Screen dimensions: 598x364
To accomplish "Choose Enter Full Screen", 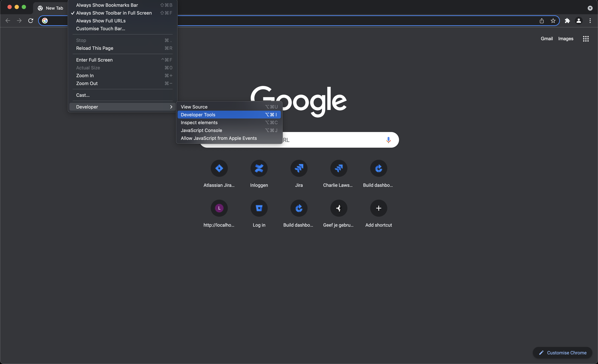I will tap(123, 60).
